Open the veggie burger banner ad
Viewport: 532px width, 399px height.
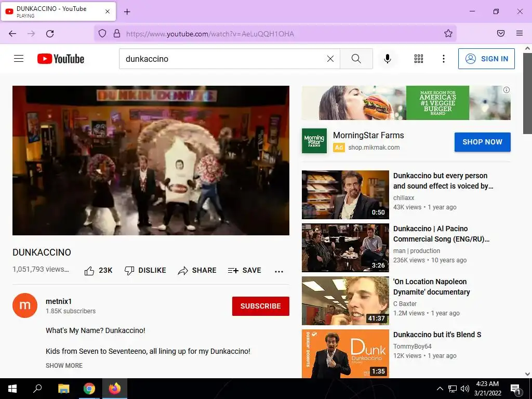406,103
